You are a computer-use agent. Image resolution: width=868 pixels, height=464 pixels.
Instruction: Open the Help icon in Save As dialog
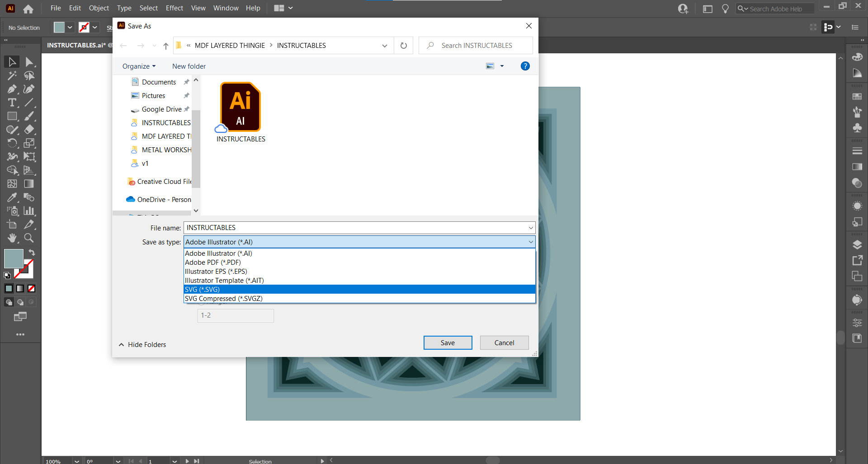[x=525, y=66]
